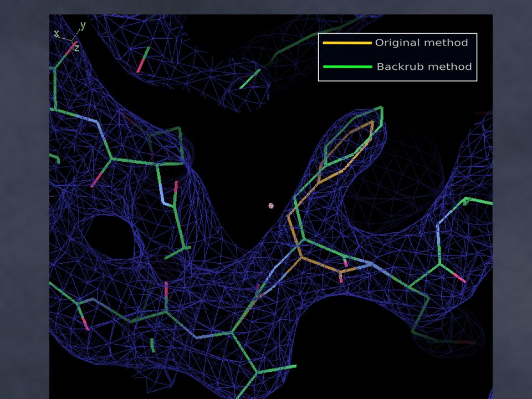The width and height of the screenshot is (532, 399).
Task: Click the "x" axis label of orientation gizmo
Action: click(57, 34)
